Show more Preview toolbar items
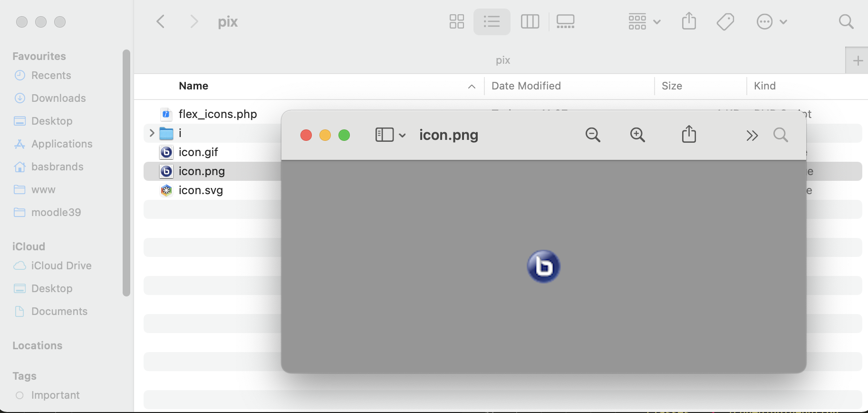The height and width of the screenshot is (413, 868). pos(752,136)
